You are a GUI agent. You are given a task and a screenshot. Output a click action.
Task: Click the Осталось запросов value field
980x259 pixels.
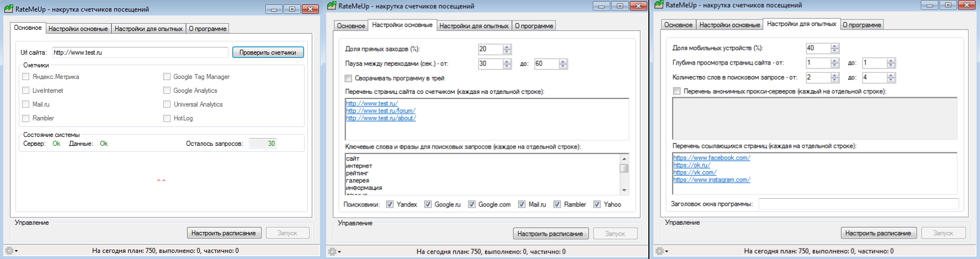(x=263, y=144)
